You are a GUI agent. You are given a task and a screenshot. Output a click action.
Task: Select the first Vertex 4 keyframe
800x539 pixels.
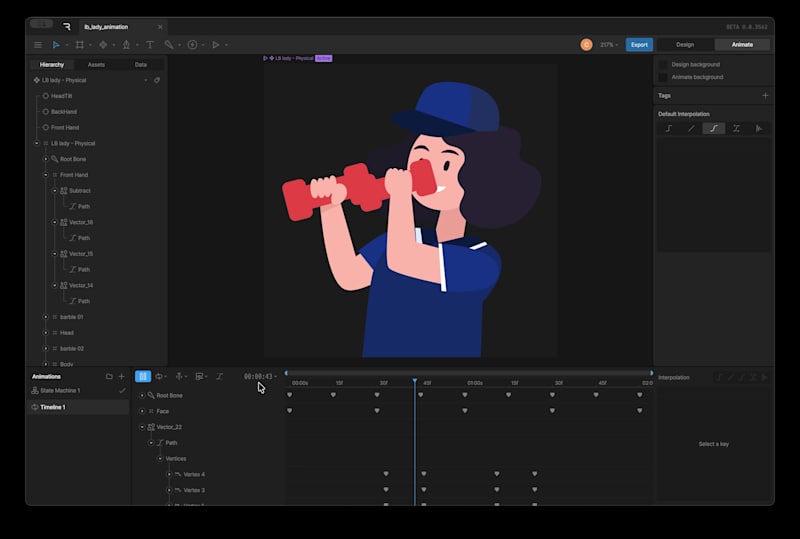386,474
